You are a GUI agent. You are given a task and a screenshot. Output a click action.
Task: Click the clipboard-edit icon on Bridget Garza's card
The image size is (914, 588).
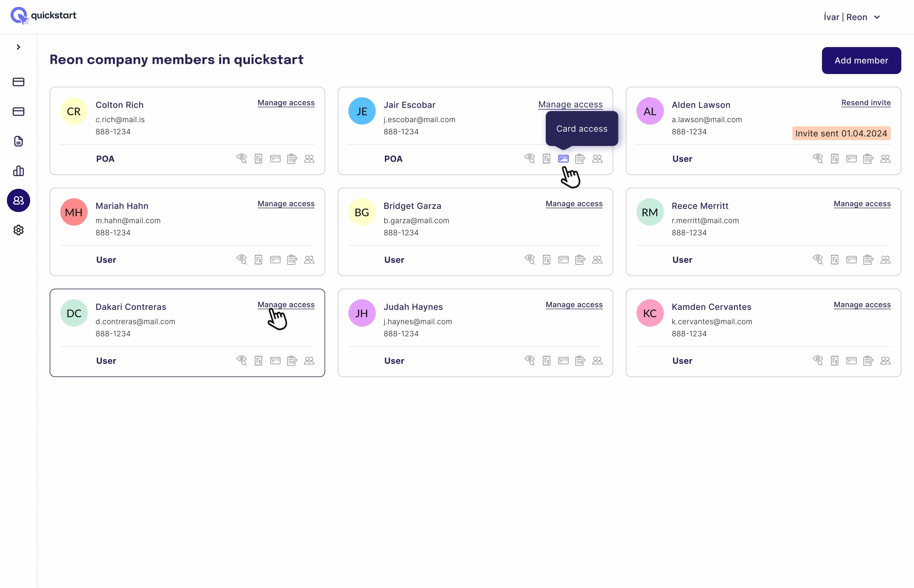[x=580, y=260]
